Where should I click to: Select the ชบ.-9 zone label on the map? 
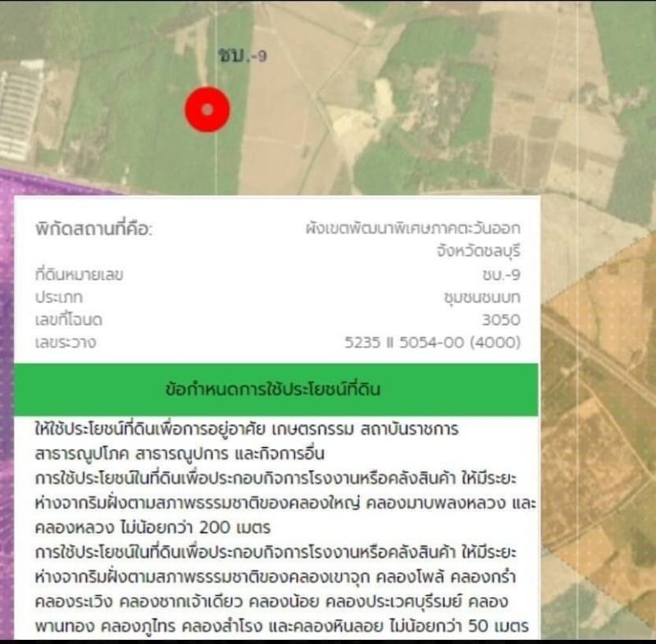(243, 56)
